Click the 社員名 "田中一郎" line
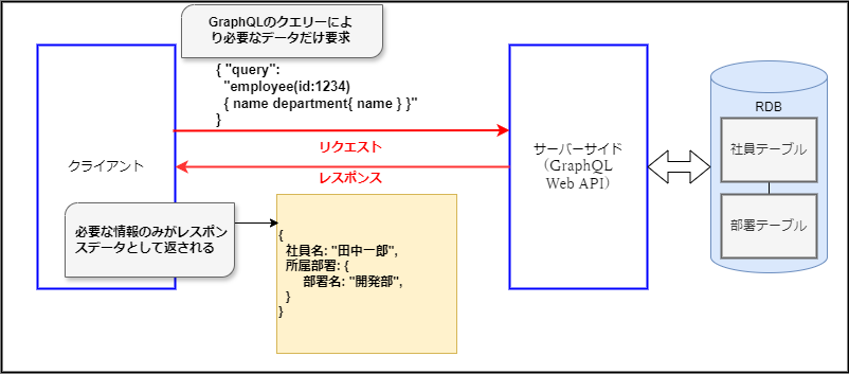Image resolution: width=850 pixels, height=374 pixels. coord(342,252)
